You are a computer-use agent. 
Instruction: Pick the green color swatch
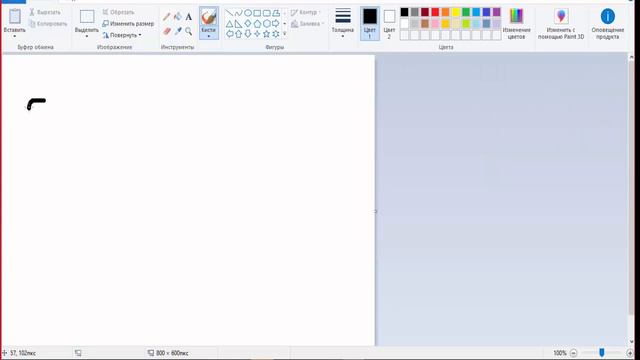[466, 12]
